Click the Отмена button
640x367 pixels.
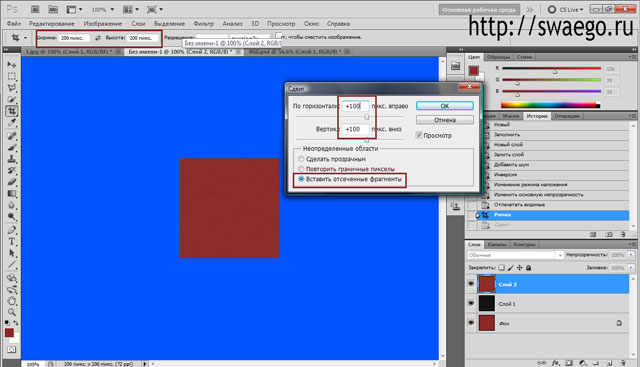click(x=445, y=120)
